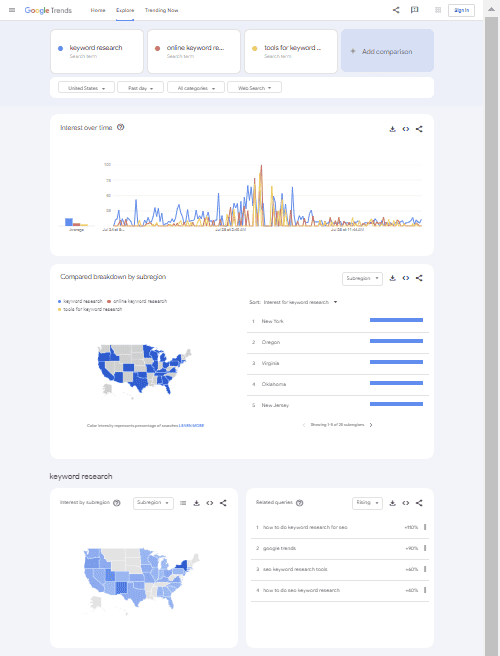Edit the 'keyword research' search term card
The image size is (500, 656).
[97, 51]
